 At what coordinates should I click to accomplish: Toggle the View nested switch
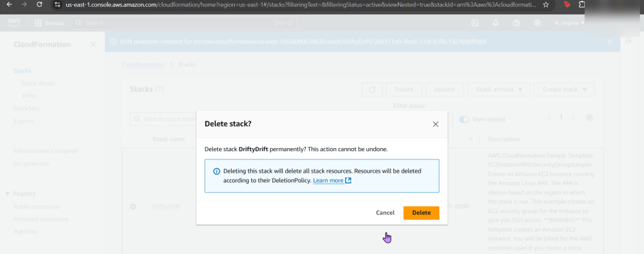click(x=465, y=118)
